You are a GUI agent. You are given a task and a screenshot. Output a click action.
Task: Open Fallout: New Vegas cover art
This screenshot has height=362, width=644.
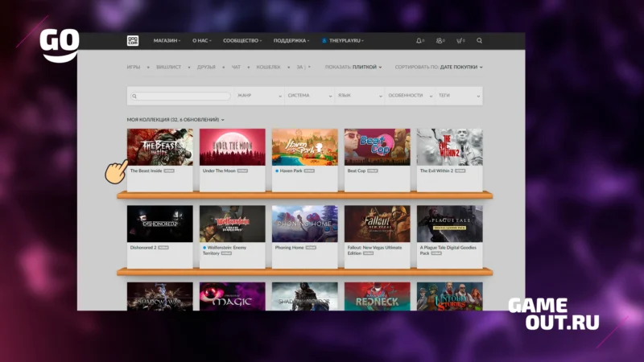pyautogui.click(x=377, y=224)
